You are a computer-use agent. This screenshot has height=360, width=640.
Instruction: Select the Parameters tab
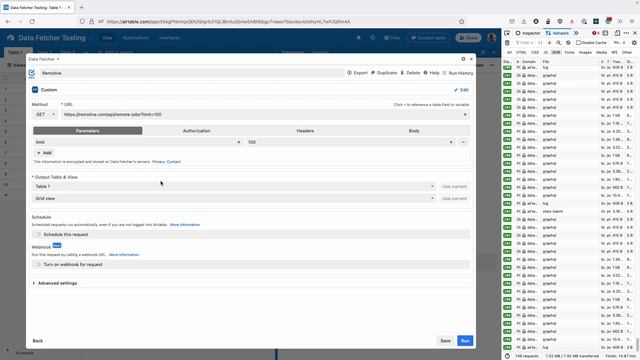pyautogui.click(x=88, y=131)
